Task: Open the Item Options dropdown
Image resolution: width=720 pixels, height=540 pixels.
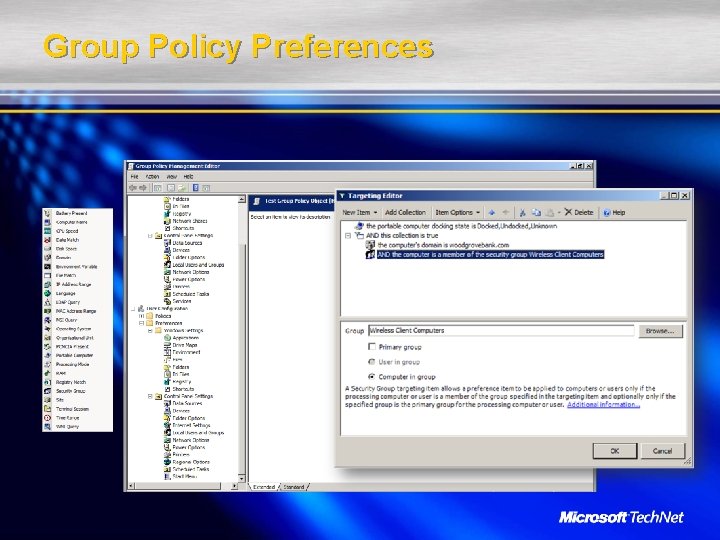Action: coord(457,212)
